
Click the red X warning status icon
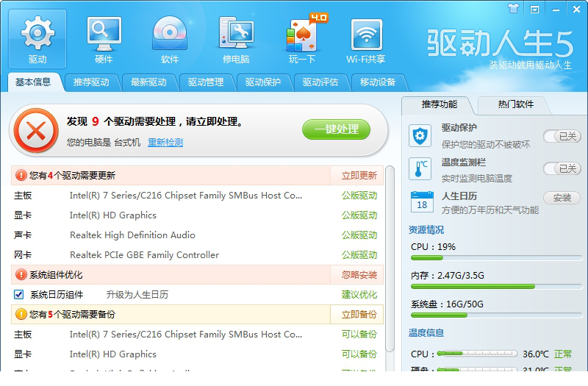tap(36, 131)
